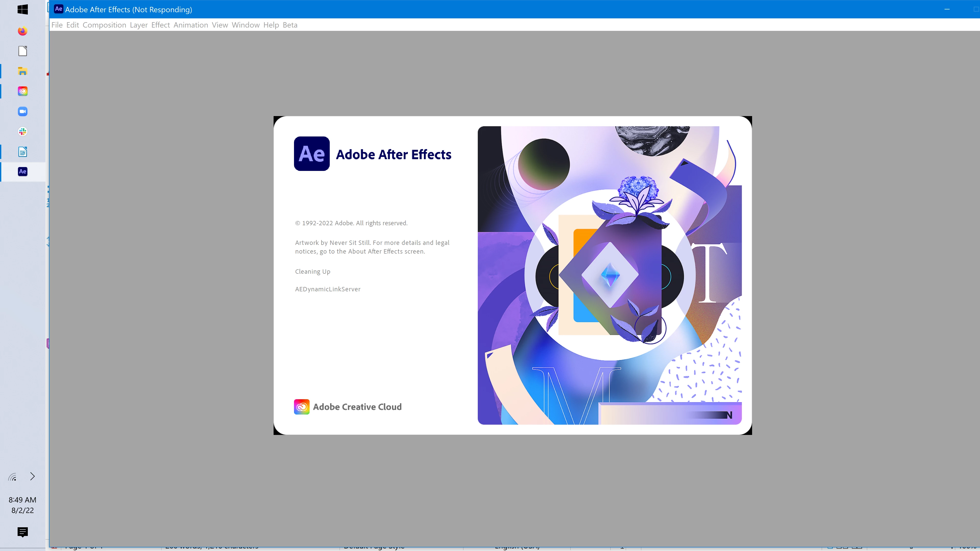Open the Beta menu

(x=290, y=25)
